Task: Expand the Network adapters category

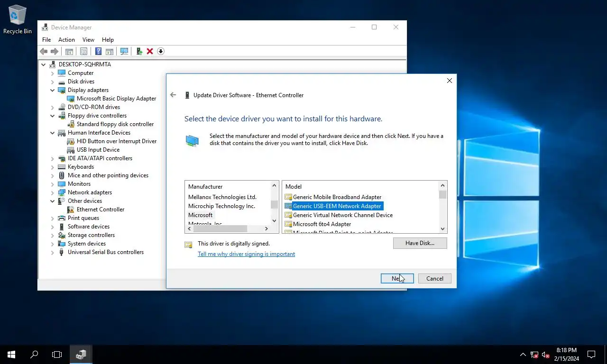Action: click(x=53, y=192)
